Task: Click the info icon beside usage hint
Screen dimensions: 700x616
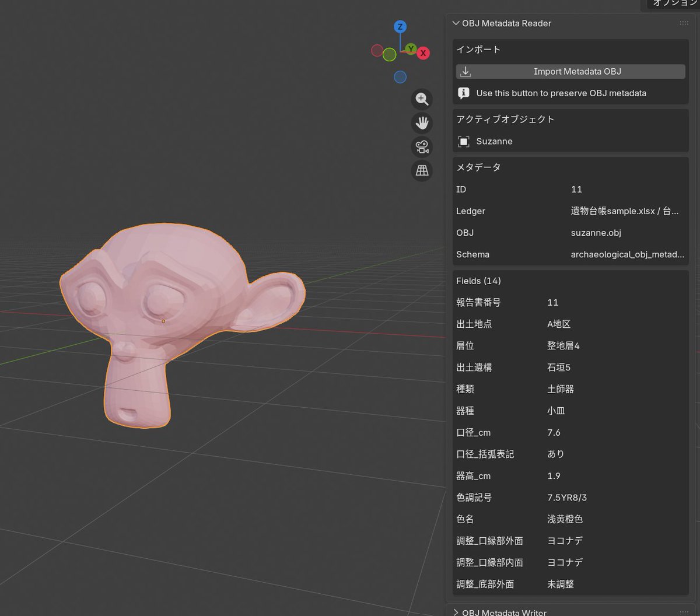Action: [464, 93]
